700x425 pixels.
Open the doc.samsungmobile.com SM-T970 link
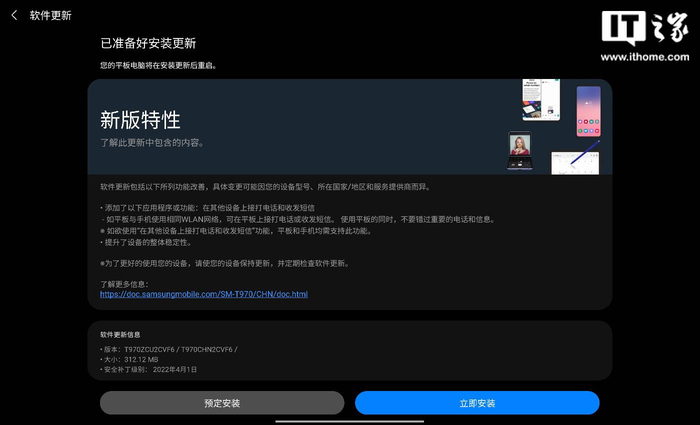click(204, 294)
